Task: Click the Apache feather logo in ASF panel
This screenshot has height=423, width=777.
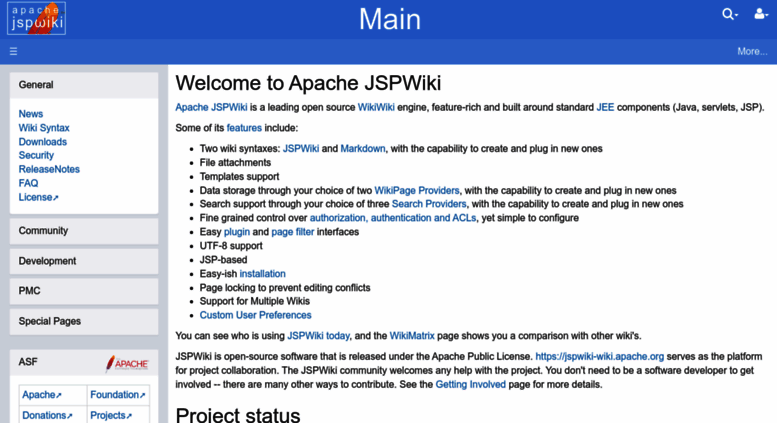Action: [x=127, y=364]
